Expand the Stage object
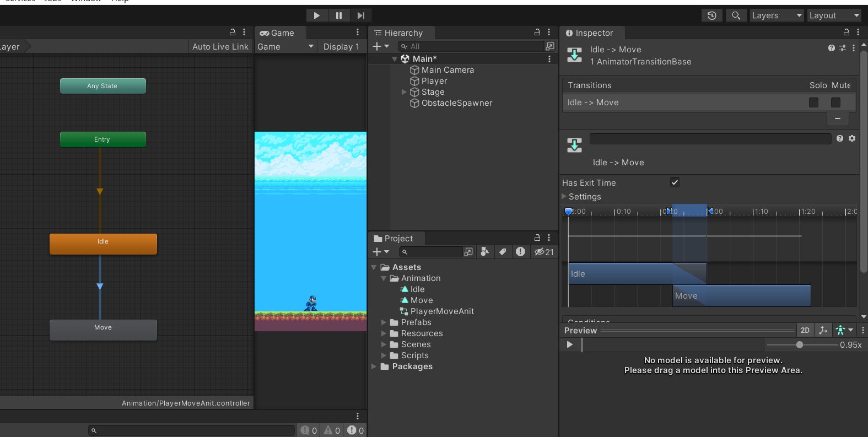Image resolution: width=868 pixels, height=437 pixels. (404, 92)
